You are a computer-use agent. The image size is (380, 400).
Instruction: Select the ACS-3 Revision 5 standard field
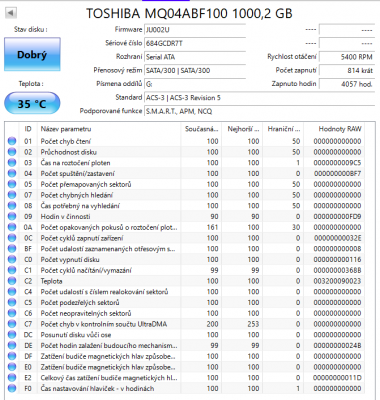pyautogui.click(x=260, y=98)
